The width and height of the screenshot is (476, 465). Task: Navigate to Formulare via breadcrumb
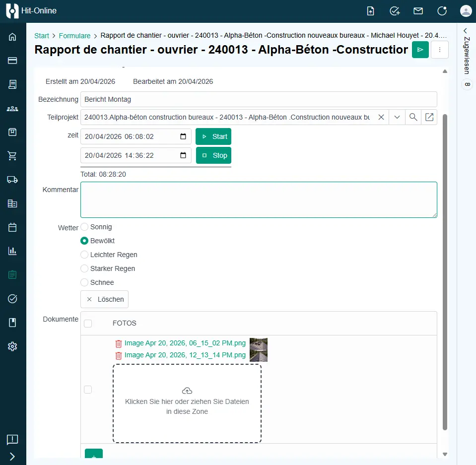(75, 35)
